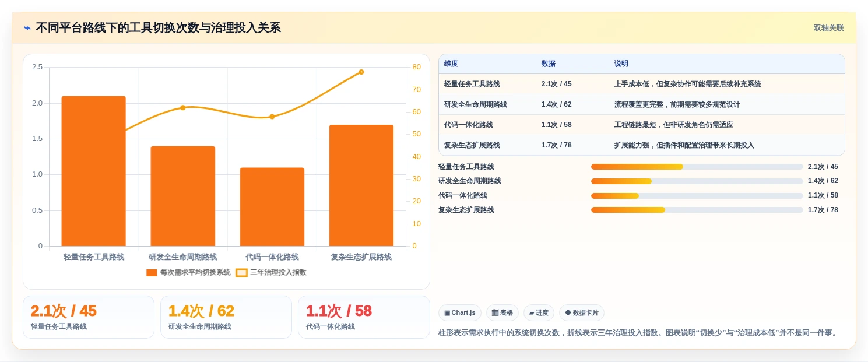Click the progress bar for 轻量任务工具路线
Image resolution: width=868 pixels, height=362 pixels.
click(697, 167)
